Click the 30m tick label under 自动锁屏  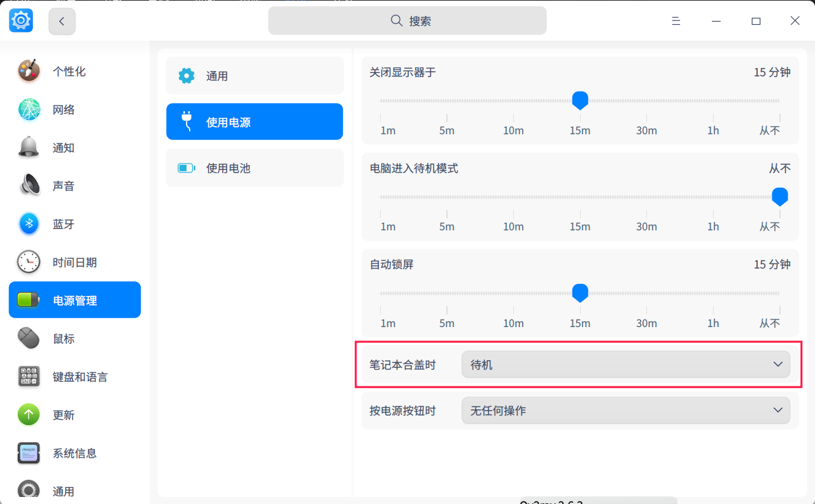tap(646, 323)
